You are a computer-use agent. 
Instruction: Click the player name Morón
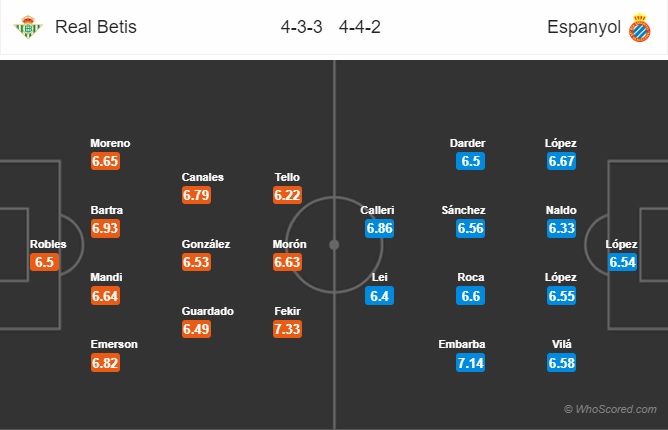290,244
